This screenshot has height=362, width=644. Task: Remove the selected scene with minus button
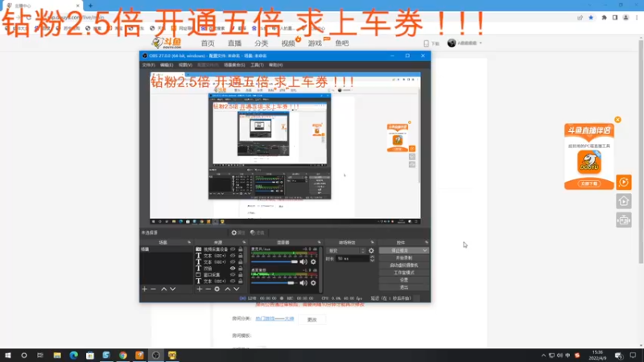(x=153, y=289)
